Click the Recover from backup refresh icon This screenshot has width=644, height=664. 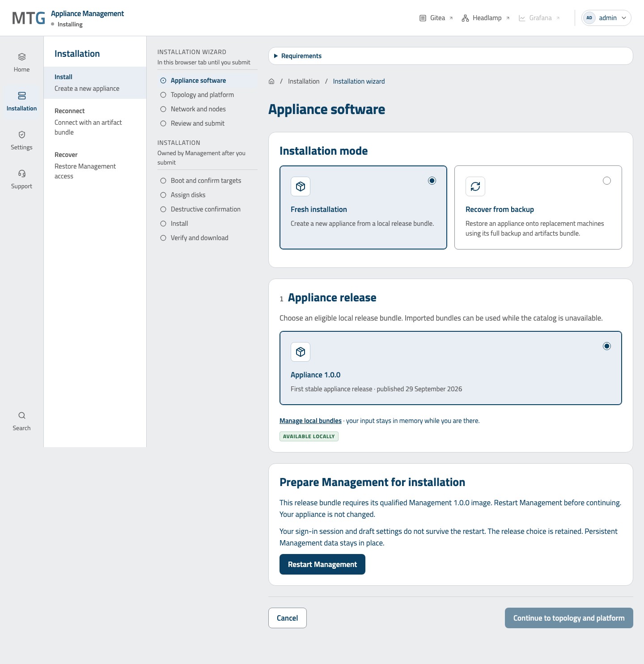click(475, 186)
